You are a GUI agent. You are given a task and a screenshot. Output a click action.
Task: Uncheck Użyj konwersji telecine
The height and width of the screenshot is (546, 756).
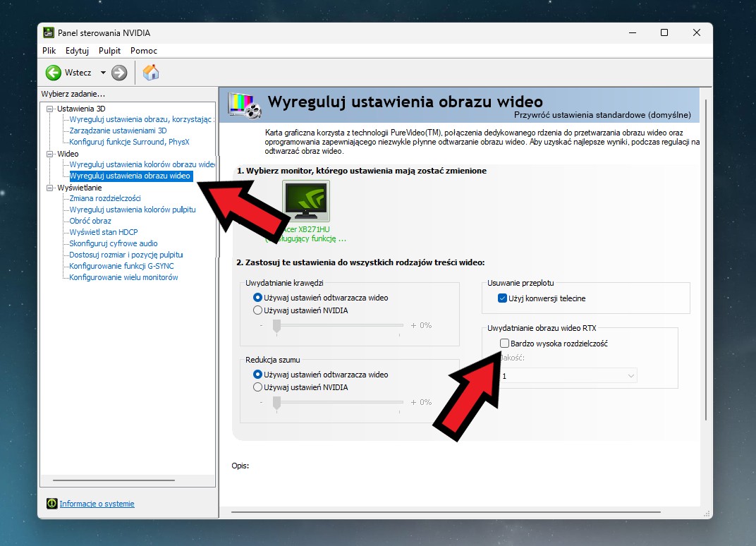tap(502, 298)
